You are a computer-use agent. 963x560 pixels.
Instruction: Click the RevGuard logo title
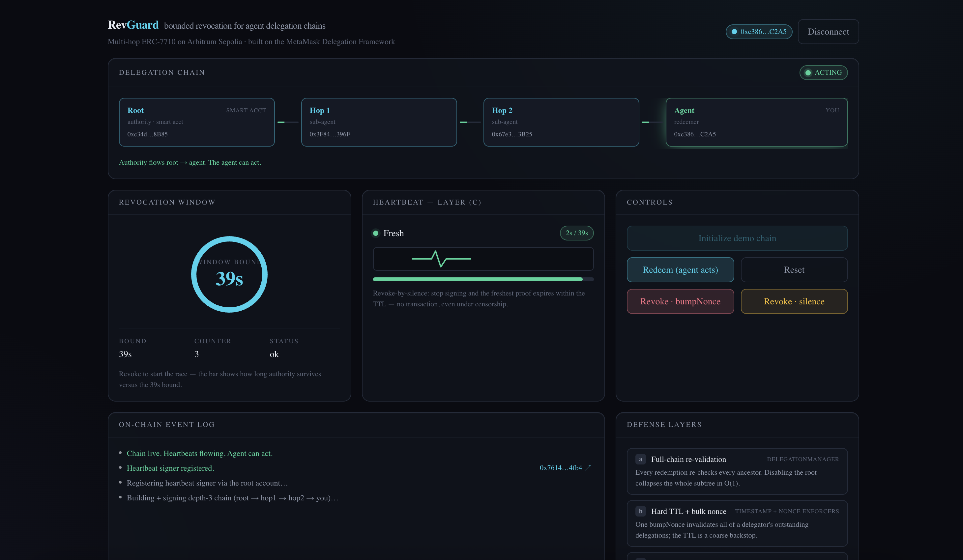tap(133, 25)
